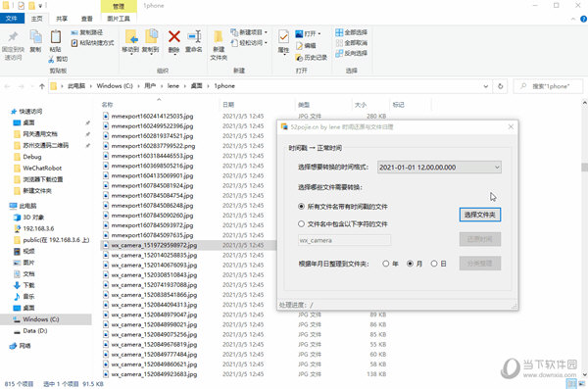
Task: Select radio 所有文件名带有时间戳的文件
Action: click(301, 207)
